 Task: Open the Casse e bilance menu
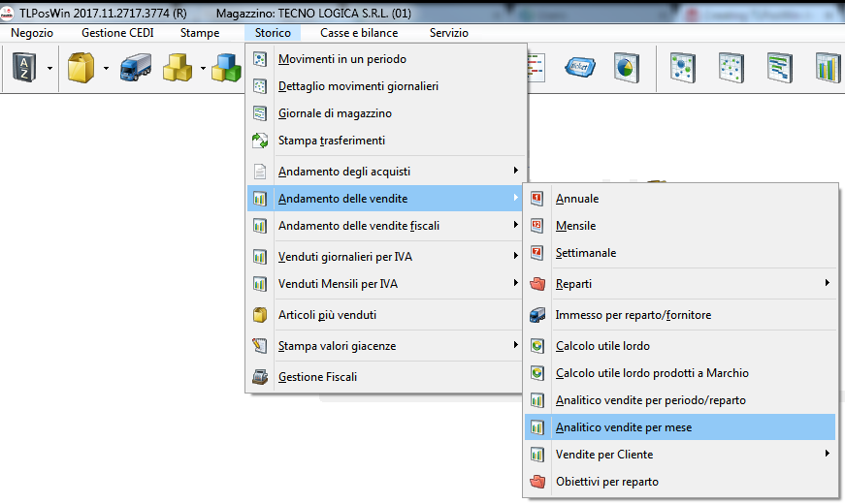tap(358, 33)
